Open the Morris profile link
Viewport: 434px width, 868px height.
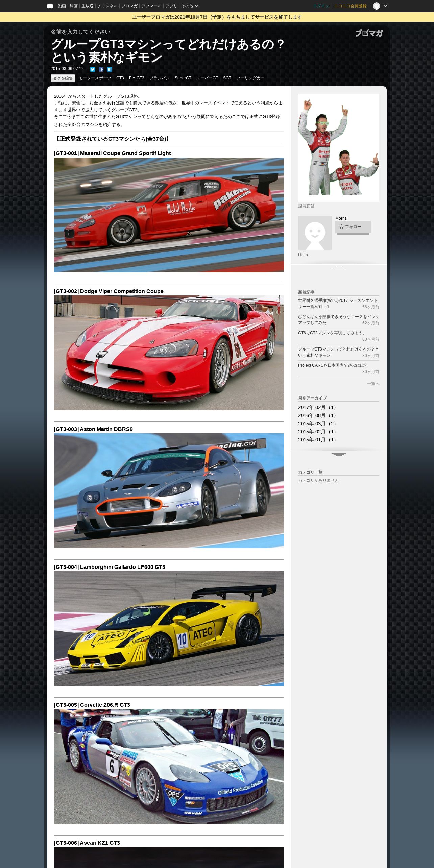pyautogui.click(x=341, y=218)
